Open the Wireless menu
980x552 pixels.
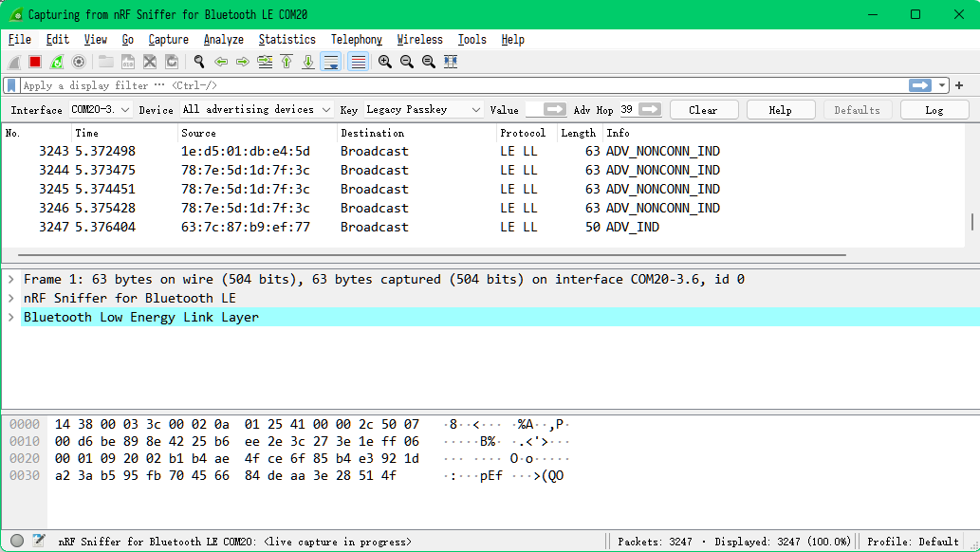[419, 39]
